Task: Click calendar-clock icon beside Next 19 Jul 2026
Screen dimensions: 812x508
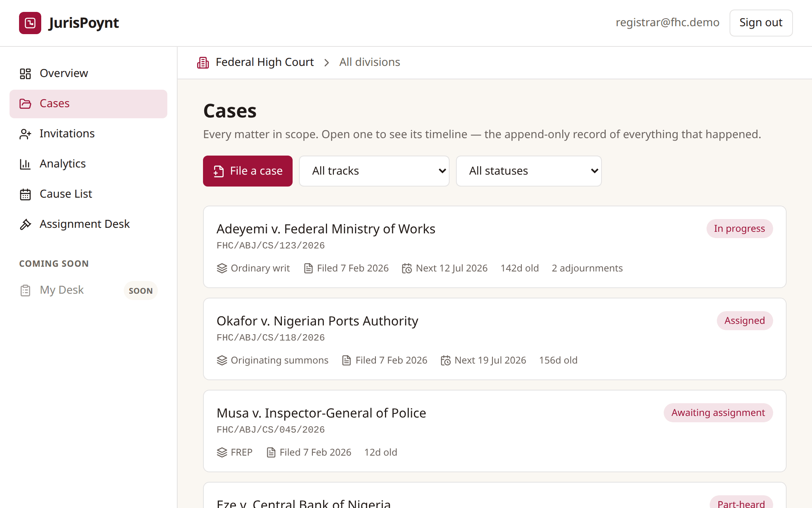Action: [x=446, y=360]
